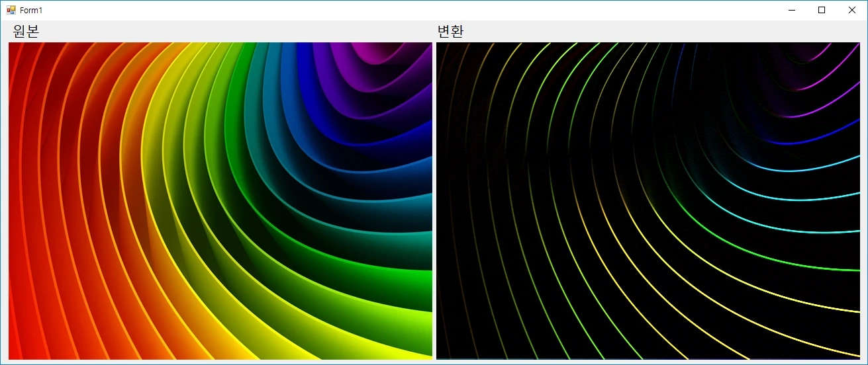Click the Form1 application icon in title bar

[x=11, y=10]
